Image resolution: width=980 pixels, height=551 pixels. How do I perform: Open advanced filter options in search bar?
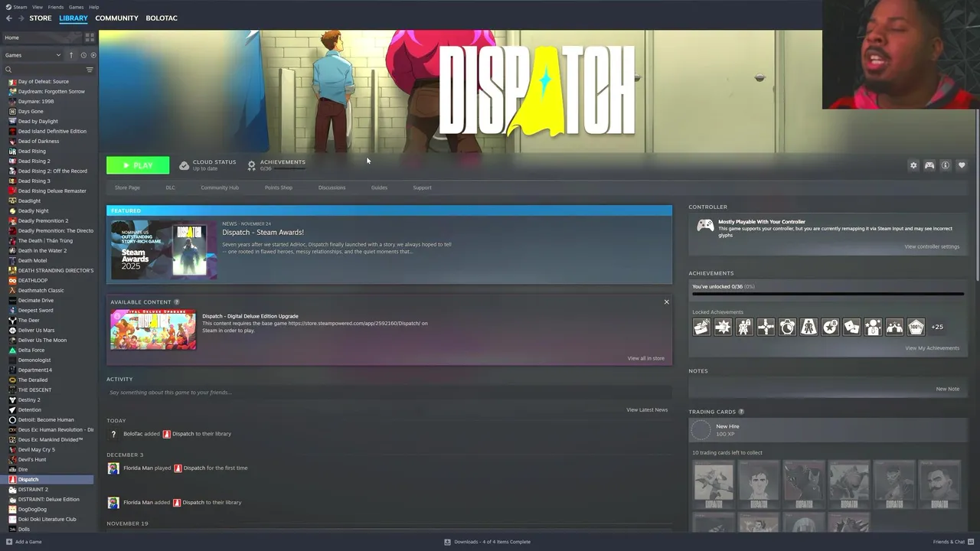(x=90, y=70)
